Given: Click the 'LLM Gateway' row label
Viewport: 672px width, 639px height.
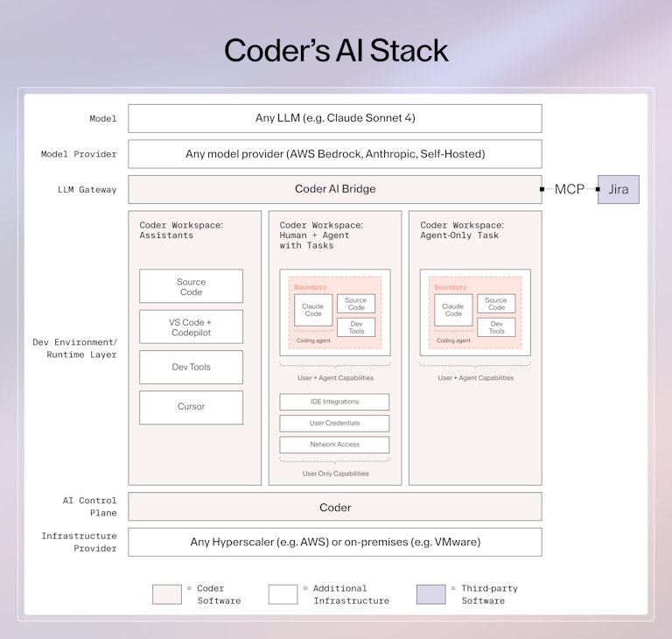Looking at the screenshot, I should (x=87, y=190).
